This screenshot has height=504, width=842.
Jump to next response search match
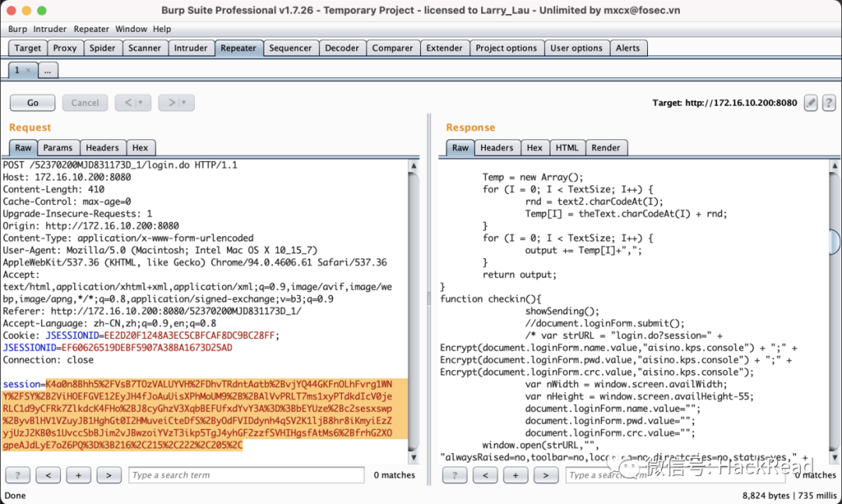(x=546, y=475)
